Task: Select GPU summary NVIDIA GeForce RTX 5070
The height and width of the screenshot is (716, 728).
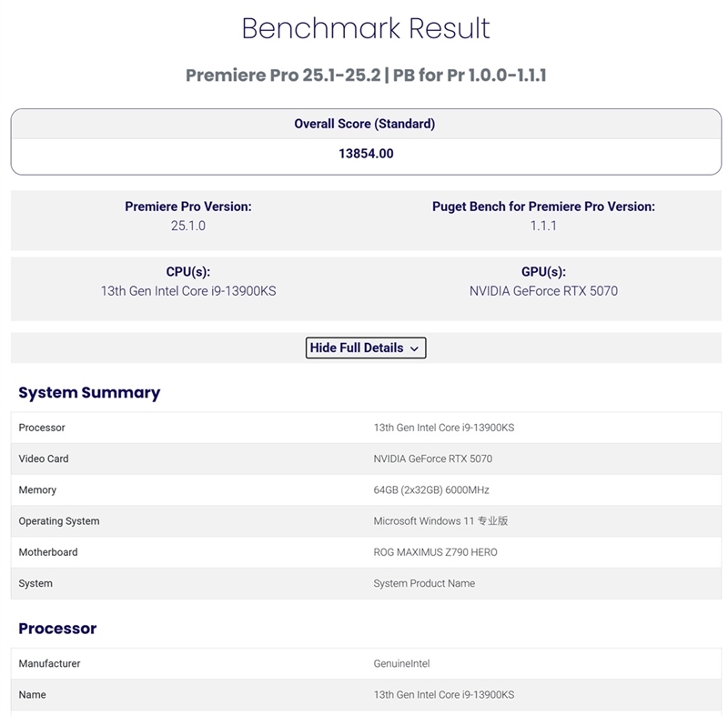Action: (543, 291)
